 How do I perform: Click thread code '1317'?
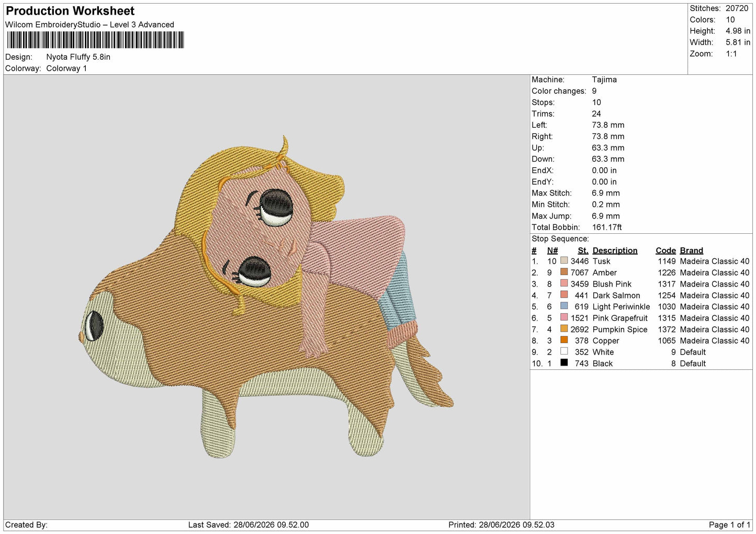pyautogui.click(x=667, y=284)
